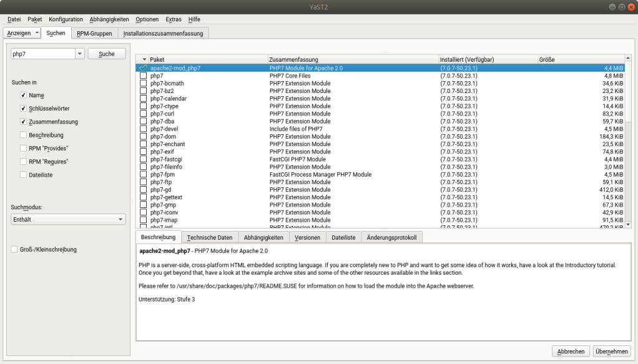The height and width of the screenshot is (364, 638).
Task: Close the YaST2 window
Action: click(631, 7)
